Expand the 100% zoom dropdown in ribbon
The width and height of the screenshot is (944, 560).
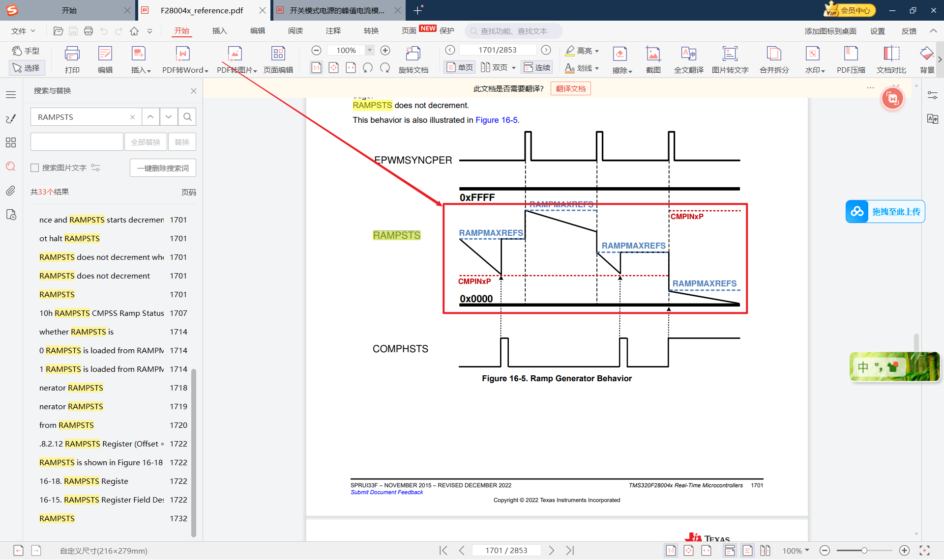click(370, 50)
